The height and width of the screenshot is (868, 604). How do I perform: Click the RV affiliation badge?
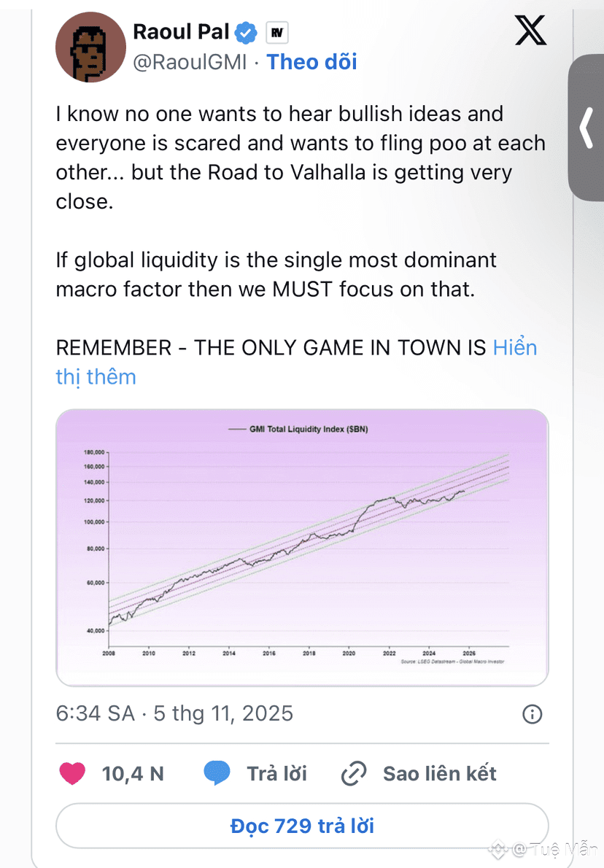point(276,33)
